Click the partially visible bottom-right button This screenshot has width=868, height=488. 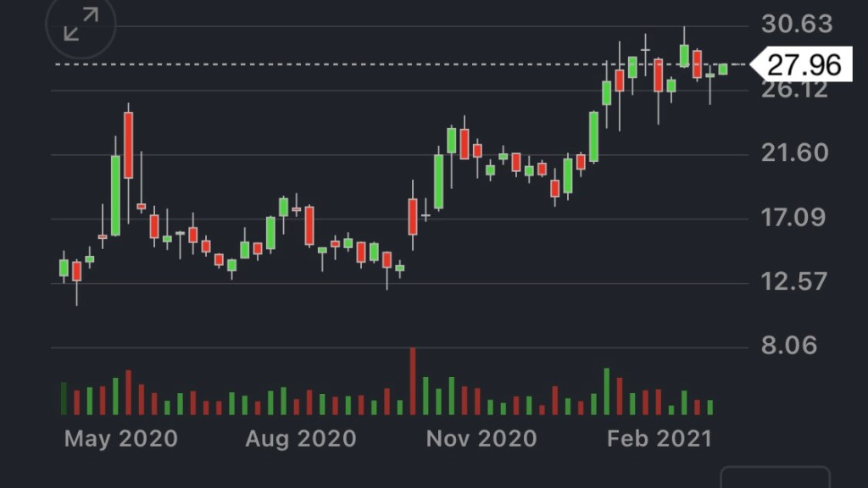[x=775, y=477]
